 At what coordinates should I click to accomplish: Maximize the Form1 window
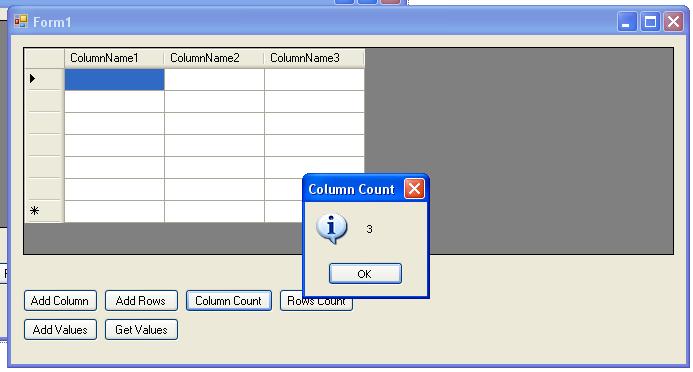pyautogui.click(x=650, y=22)
